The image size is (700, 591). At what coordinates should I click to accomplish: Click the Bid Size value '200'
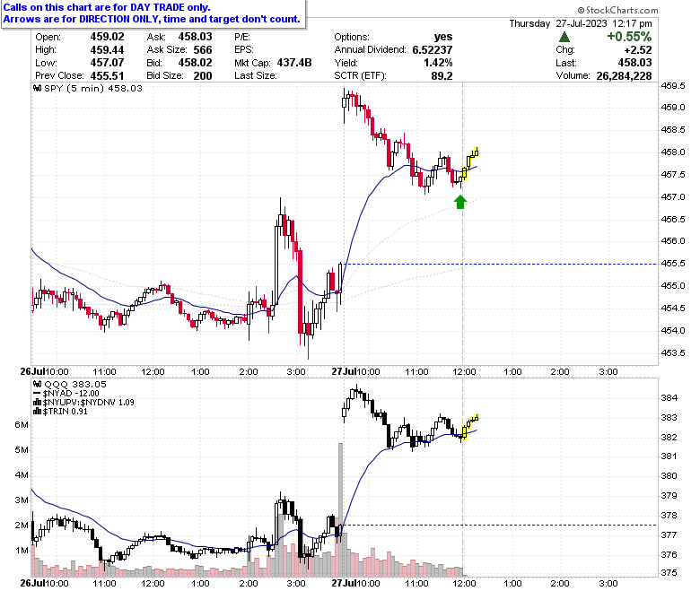coord(203,76)
